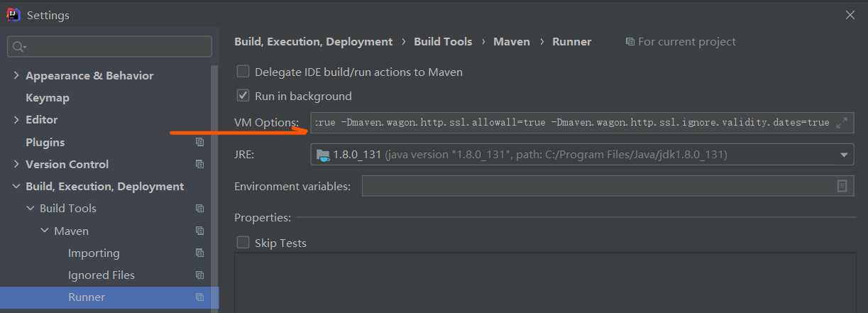Close the Settings dialog
868x313 pixels.
click(850, 15)
